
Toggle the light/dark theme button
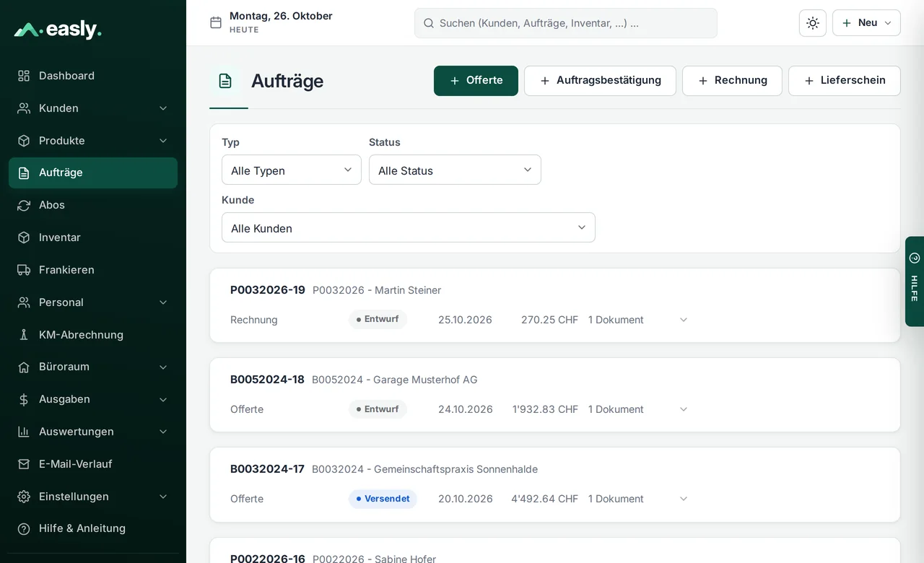point(813,23)
